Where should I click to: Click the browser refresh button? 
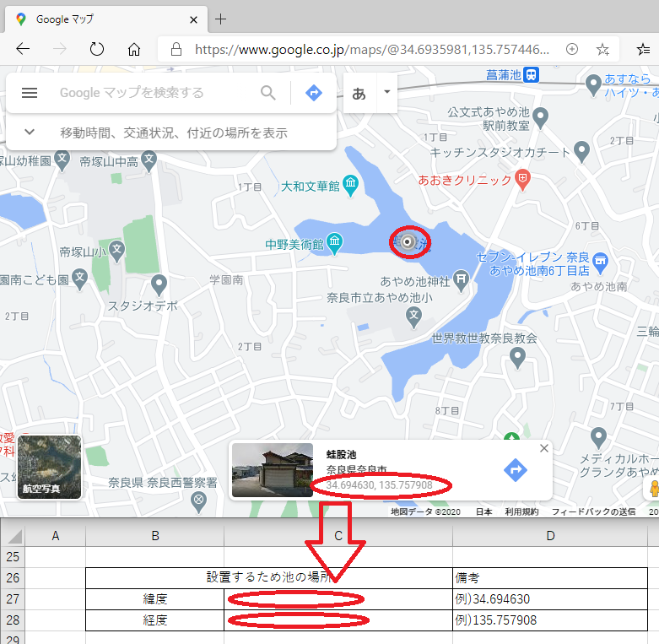[96, 49]
